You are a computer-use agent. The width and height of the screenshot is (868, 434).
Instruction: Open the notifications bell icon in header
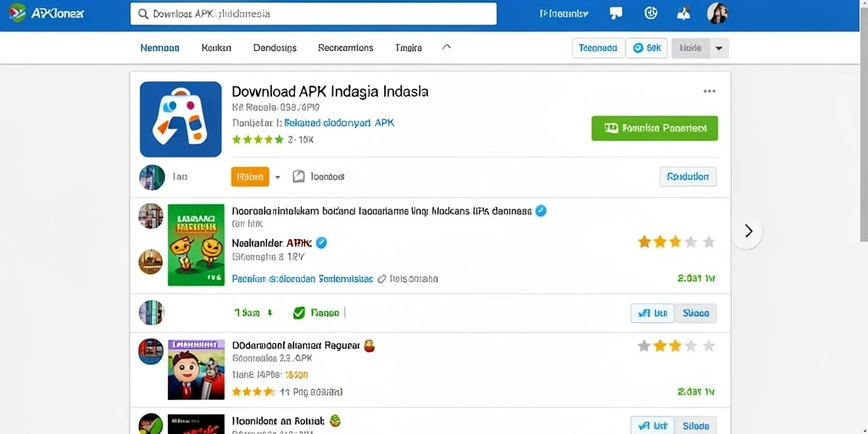click(x=683, y=14)
